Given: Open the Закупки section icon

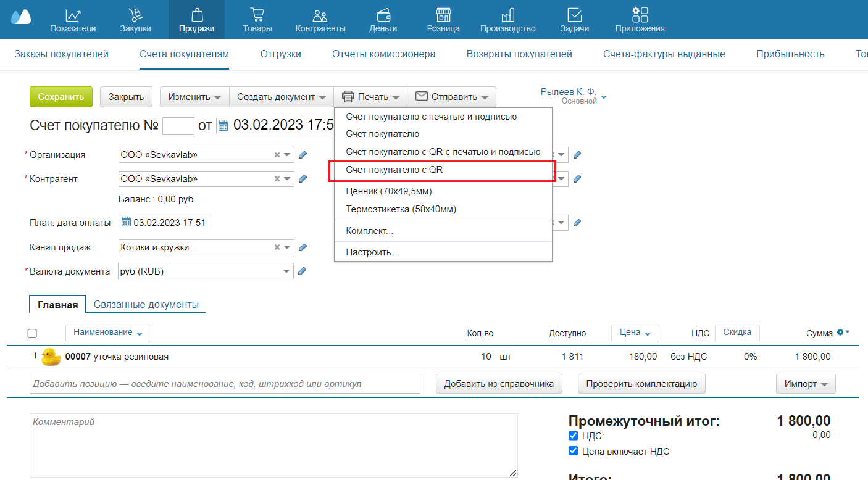Looking at the screenshot, I should click(135, 15).
